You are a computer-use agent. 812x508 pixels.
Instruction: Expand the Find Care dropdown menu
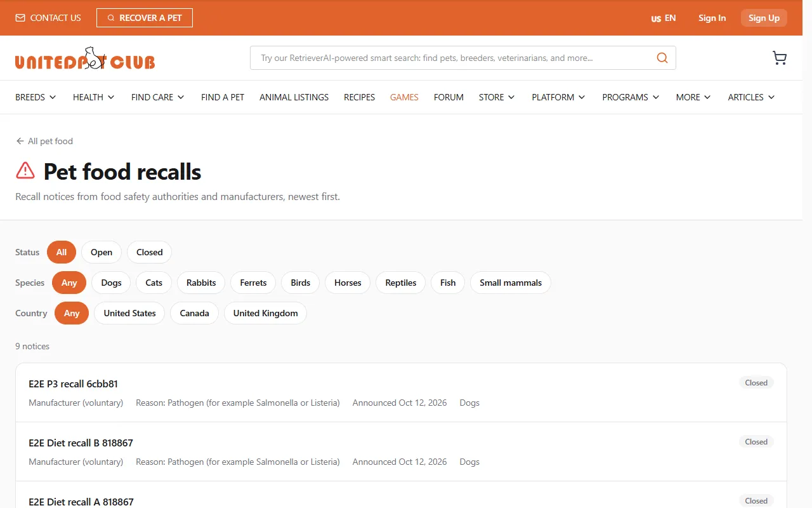tap(158, 97)
